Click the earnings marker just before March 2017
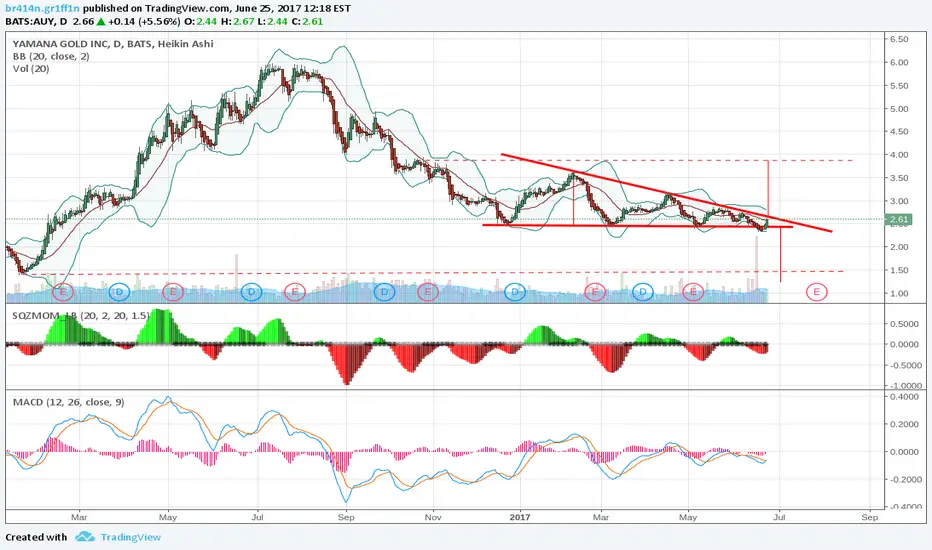The image size is (932, 550). 594,292
